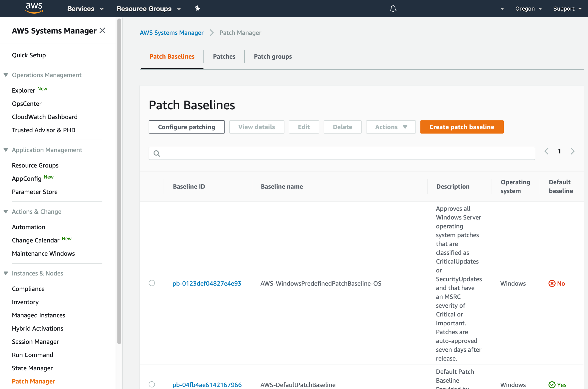Screen dimensions: 588x389
Task: Switch to the Patches tab
Action: pos(224,56)
